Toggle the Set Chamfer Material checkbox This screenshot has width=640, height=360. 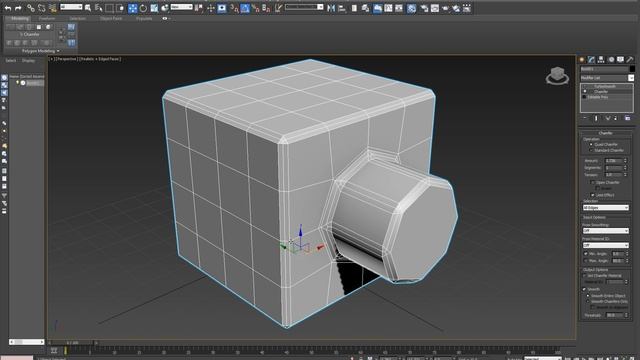(584, 276)
